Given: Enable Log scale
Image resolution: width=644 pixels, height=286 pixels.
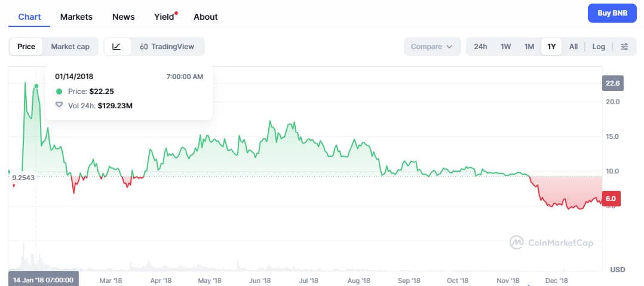Looking at the screenshot, I should coord(599,47).
